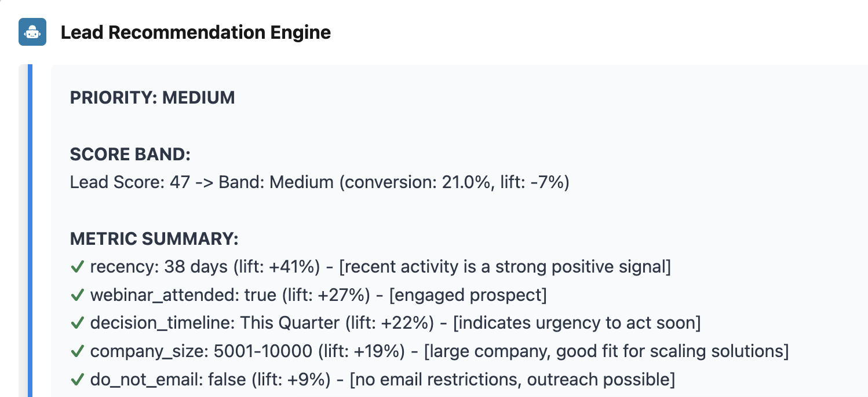Select the decision_timeline: This Quarter entry
This screenshot has width=868, height=397.
pos(396,322)
